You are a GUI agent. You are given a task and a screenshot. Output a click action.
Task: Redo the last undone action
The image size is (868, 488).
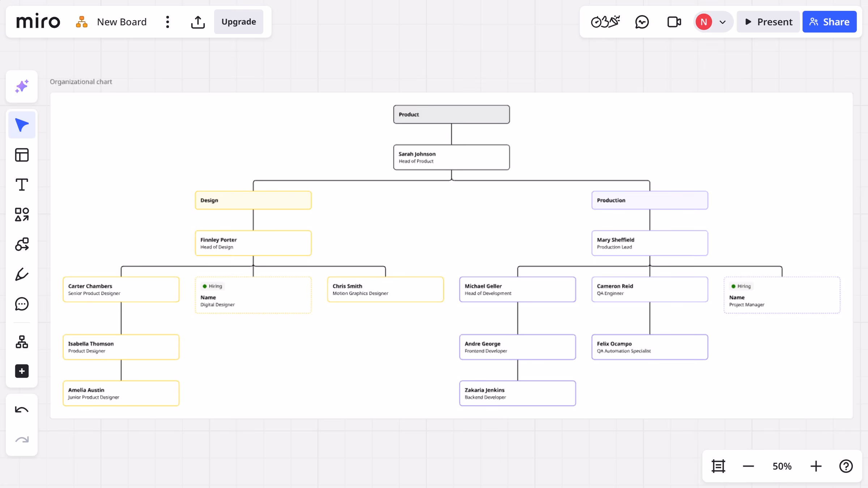click(22, 440)
